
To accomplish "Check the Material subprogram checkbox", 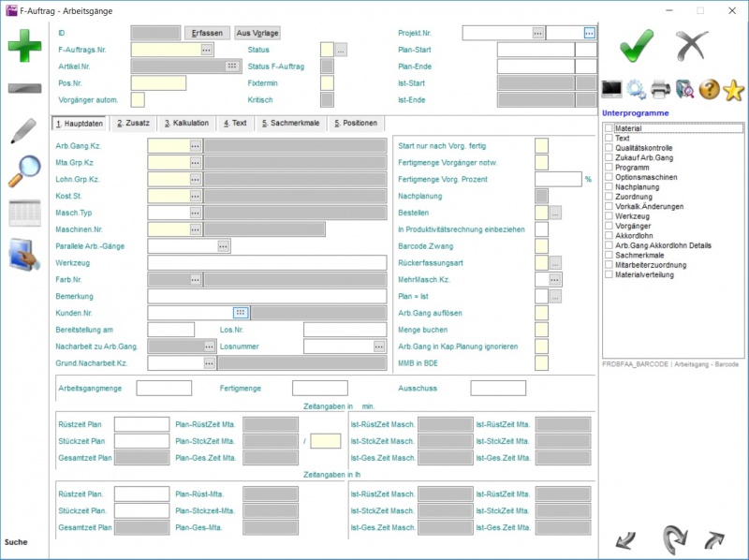I will [609, 128].
